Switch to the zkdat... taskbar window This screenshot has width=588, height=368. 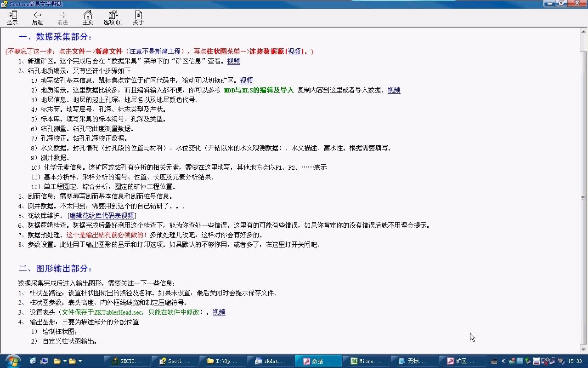(x=271, y=361)
